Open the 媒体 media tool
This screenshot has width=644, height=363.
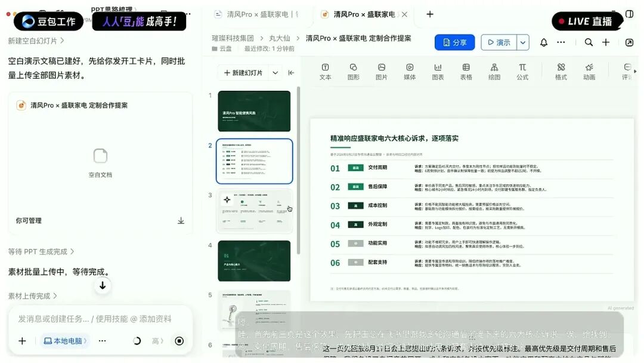410,72
